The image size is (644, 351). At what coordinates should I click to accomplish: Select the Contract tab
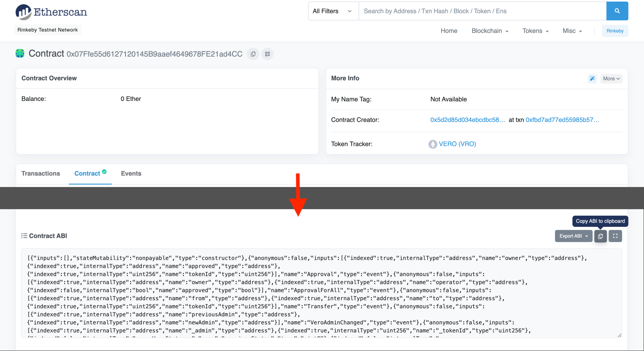click(x=87, y=173)
